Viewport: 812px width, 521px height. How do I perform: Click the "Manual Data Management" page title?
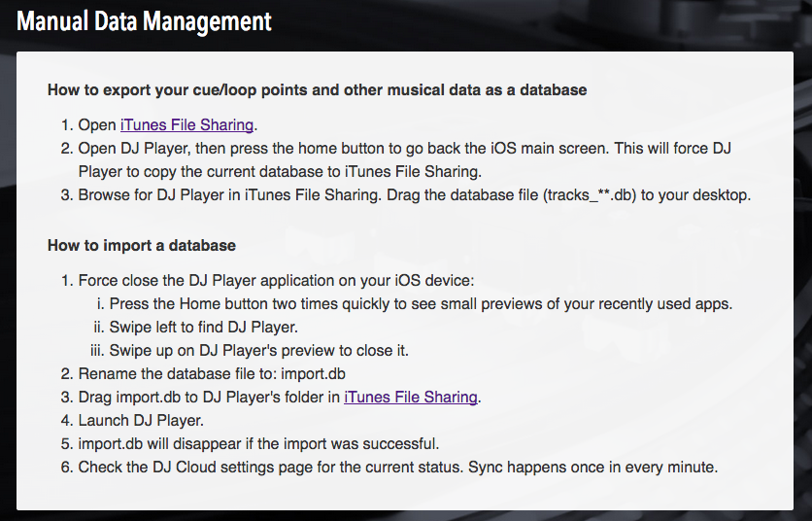pos(144,21)
